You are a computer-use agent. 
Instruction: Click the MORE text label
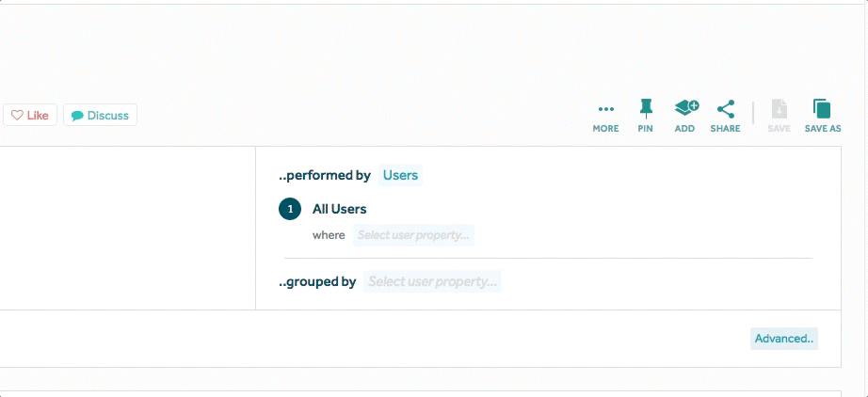click(x=605, y=129)
